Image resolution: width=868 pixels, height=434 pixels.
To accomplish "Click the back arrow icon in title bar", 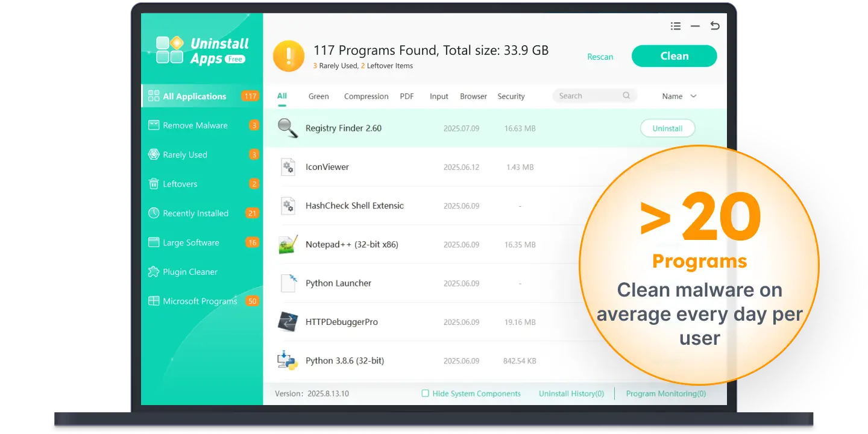I will click(715, 26).
